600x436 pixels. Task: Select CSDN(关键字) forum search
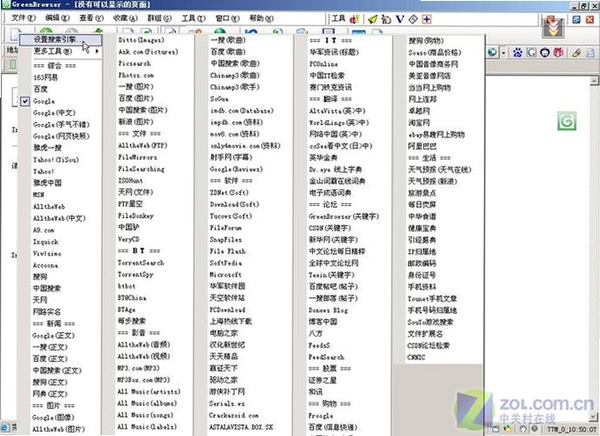coord(330,228)
